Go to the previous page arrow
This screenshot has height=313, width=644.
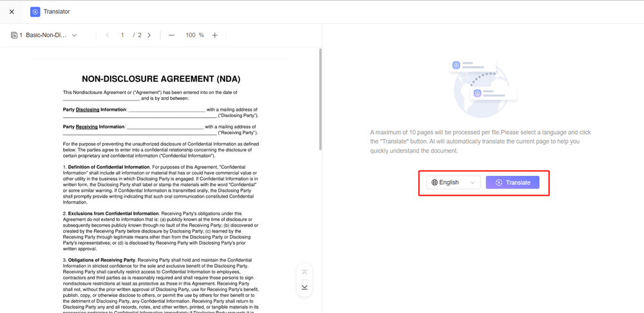pos(108,35)
